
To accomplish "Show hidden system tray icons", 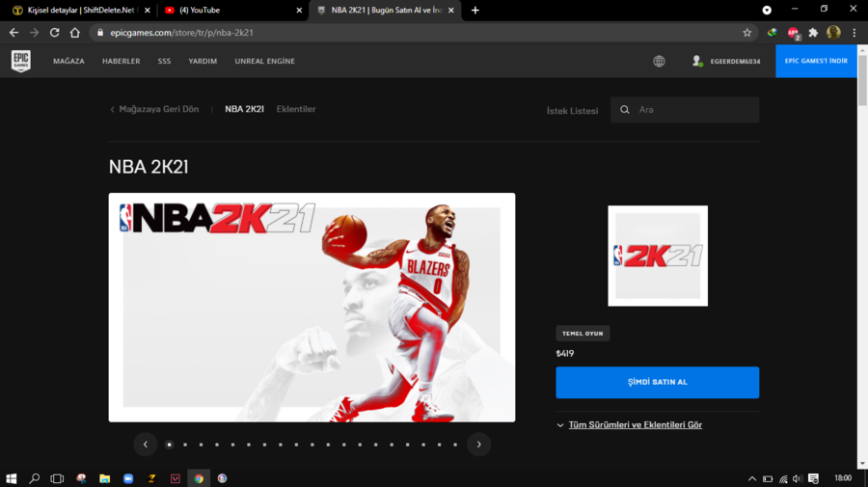I will [751, 478].
